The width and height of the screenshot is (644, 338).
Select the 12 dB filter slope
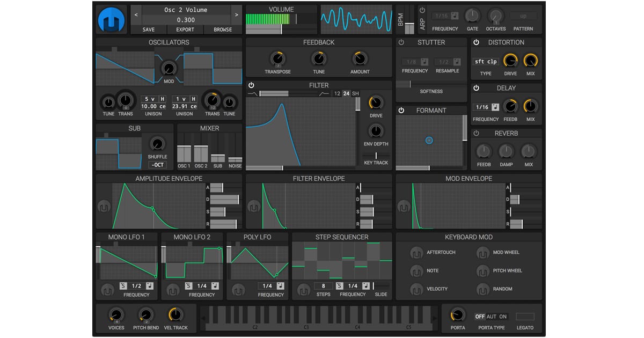tap(337, 94)
